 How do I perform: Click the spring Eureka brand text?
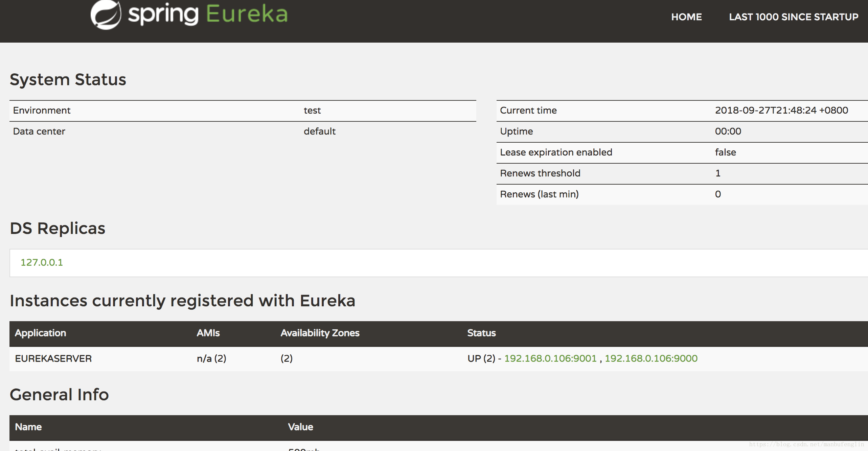pos(208,14)
